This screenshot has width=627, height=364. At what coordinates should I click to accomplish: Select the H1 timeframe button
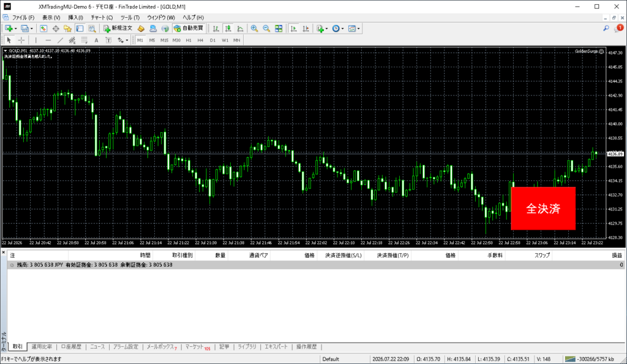[x=189, y=40]
